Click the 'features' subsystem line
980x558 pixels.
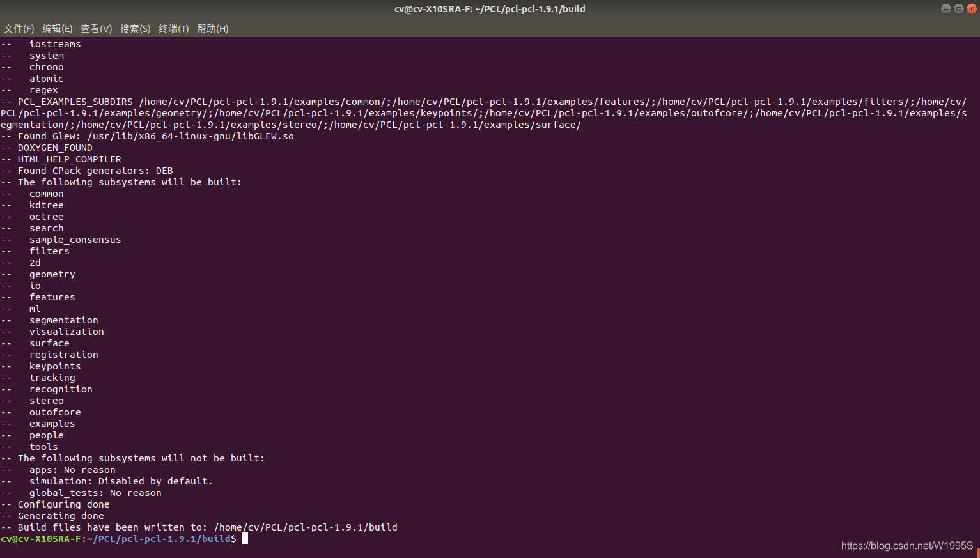(x=38, y=297)
